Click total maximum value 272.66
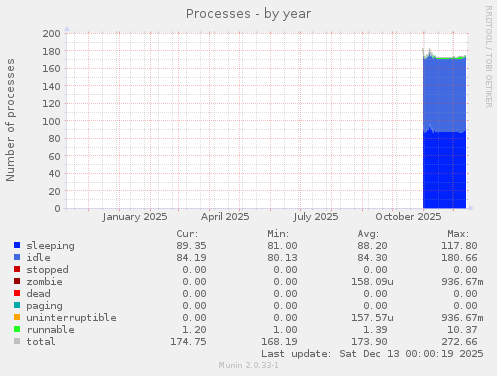Viewport: 497px width, 376px height. pyautogui.click(x=459, y=342)
